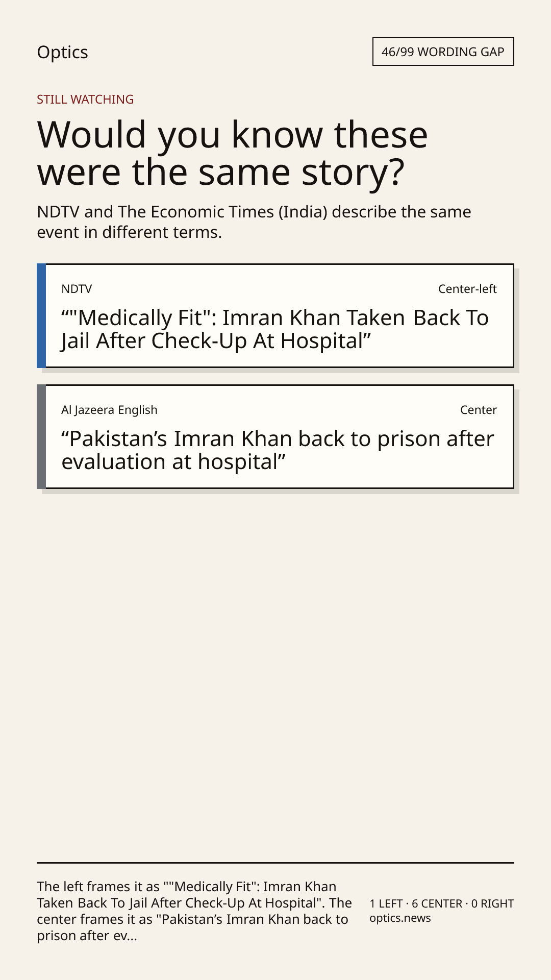The image size is (551, 980).
Task: Open the 'Medically Fit' Imran Khan headline
Action: 275,329
